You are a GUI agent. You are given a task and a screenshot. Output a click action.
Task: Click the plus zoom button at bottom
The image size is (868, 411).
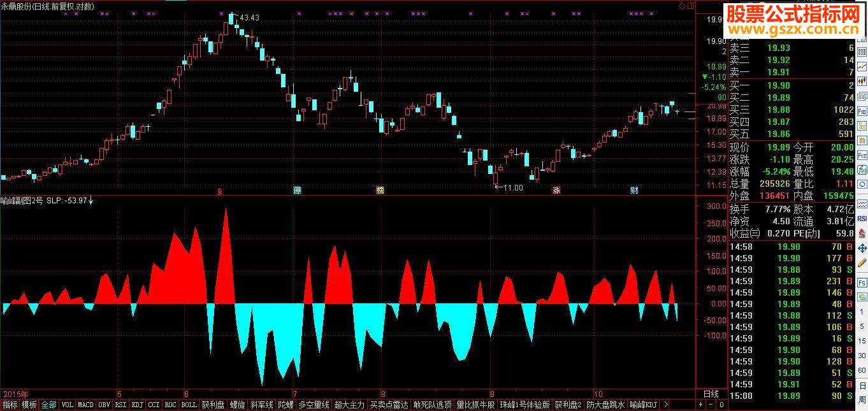pyautogui.click(x=701, y=405)
